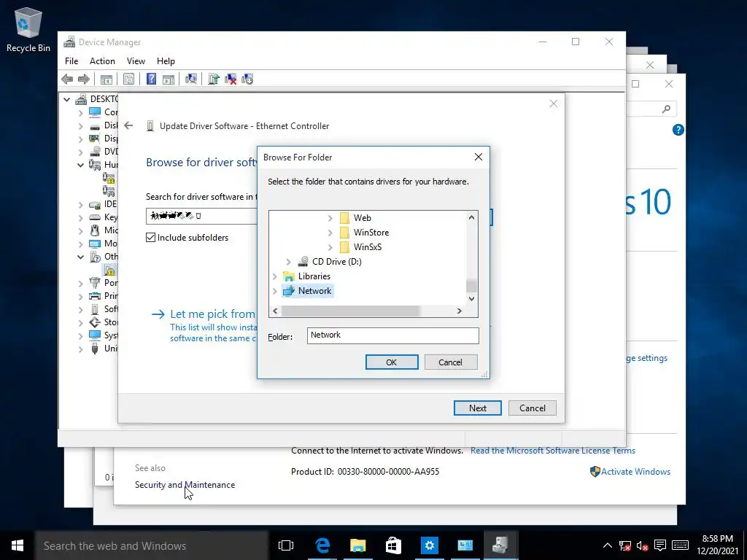Expand the Libraries node
This screenshot has width=747, height=560.
(274, 276)
